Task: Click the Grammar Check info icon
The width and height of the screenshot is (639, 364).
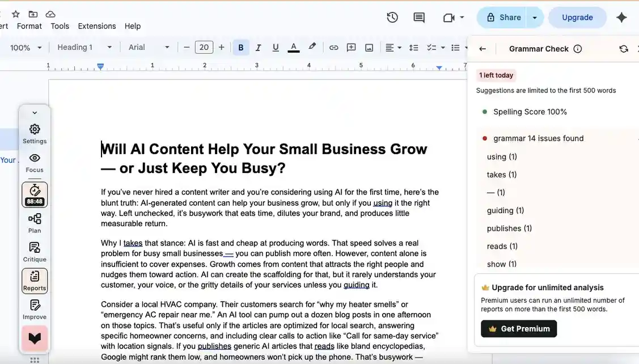Action: tap(577, 49)
